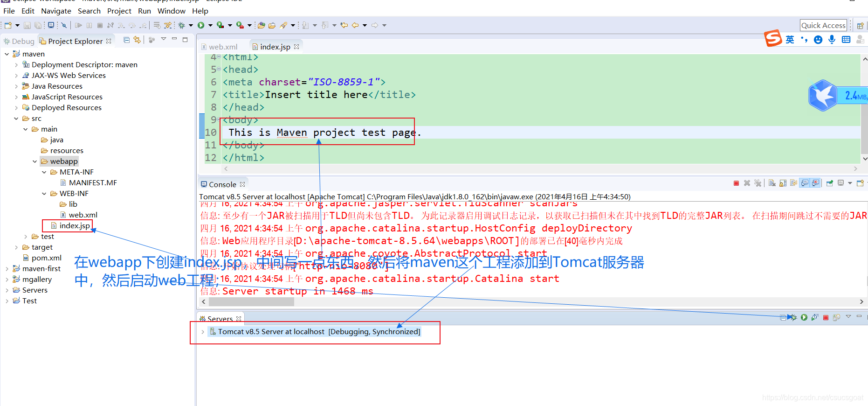The width and height of the screenshot is (868, 406).
Task: Toggle Pin Console button
Action: [830, 183]
